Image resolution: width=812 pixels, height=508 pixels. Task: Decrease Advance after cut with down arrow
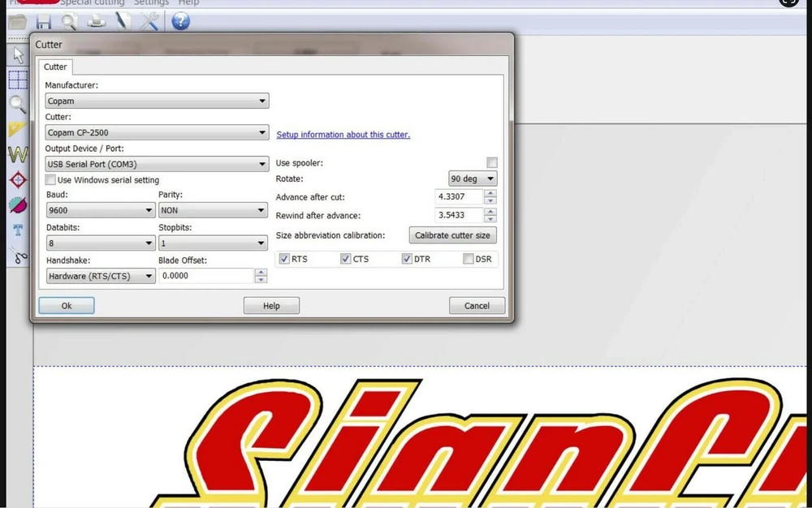(490, 200)
